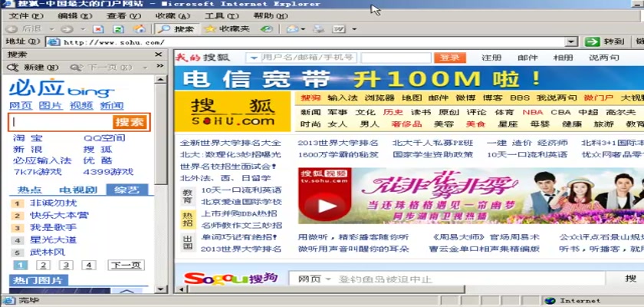
Task: Open the Mail envelope toolbar icon
Action: point(292,29)
